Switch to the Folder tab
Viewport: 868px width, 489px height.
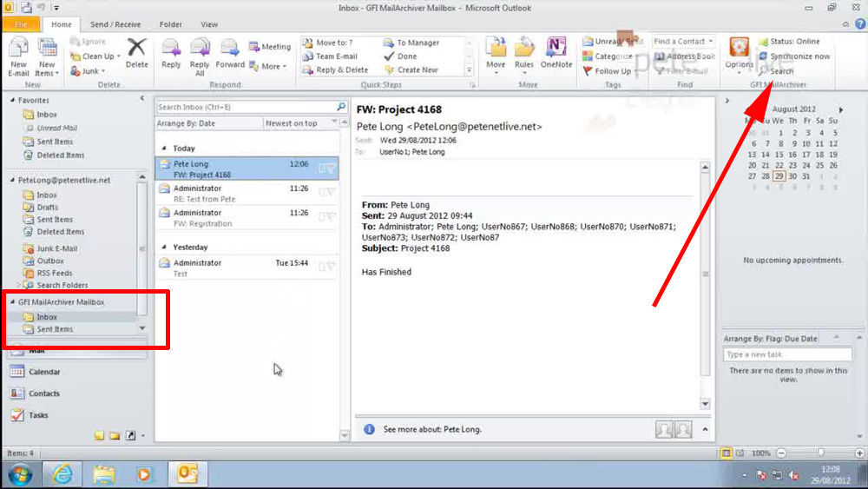[170, 24]
